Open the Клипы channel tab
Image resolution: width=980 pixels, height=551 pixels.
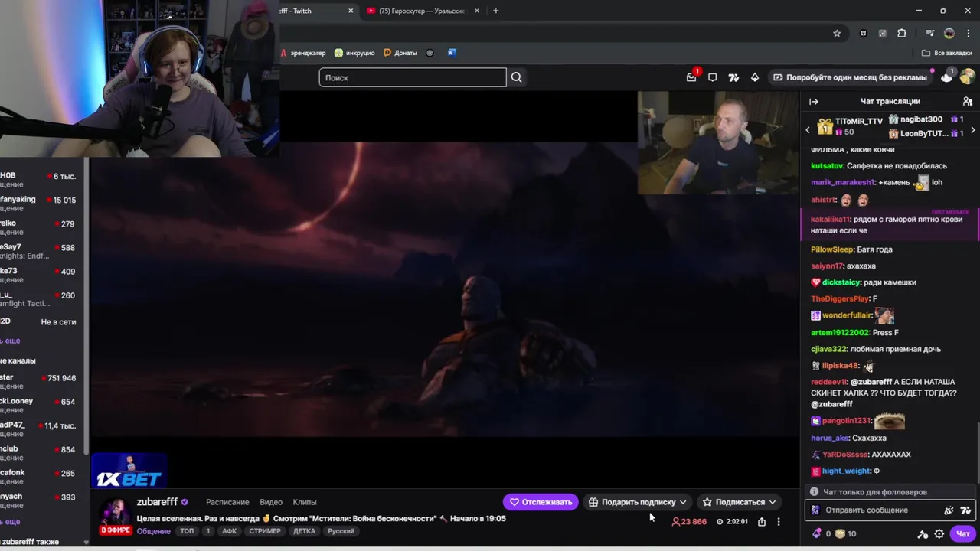(305, 502)
